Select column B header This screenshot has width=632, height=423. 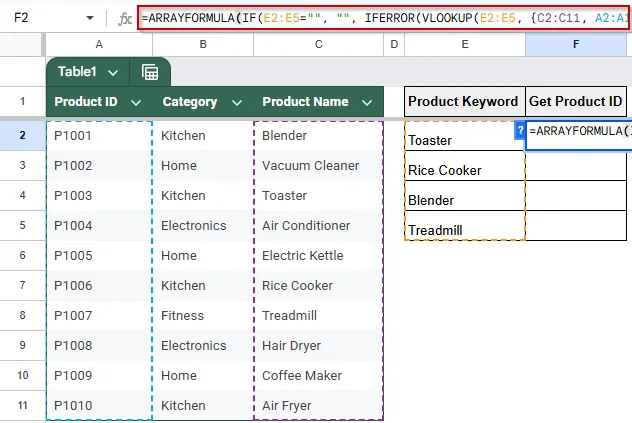point(203,45)
